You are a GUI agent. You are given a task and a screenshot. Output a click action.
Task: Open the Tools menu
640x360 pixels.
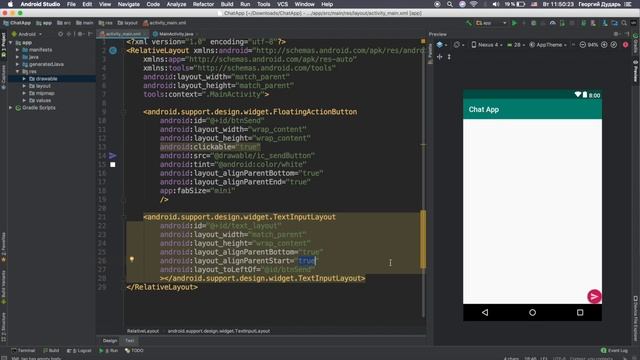pyautogui.click(x=263, y=4)
